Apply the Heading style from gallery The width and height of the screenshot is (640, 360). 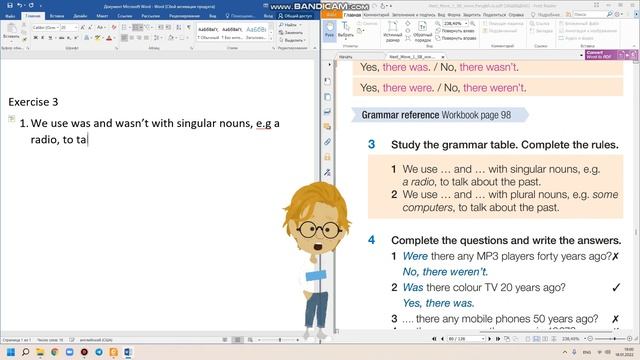click(x=256, y=33)
